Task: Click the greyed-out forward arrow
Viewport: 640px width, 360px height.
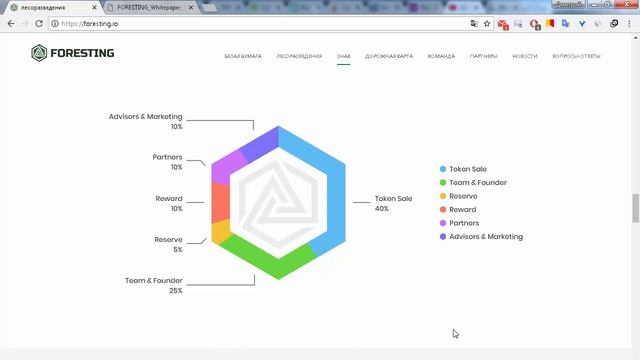Action: [x=25, y=24]
